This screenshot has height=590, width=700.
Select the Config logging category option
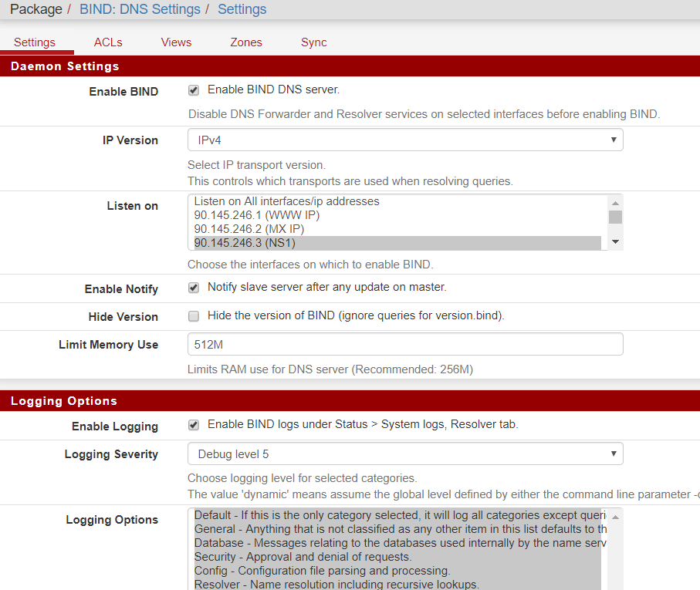click(397, 571)
